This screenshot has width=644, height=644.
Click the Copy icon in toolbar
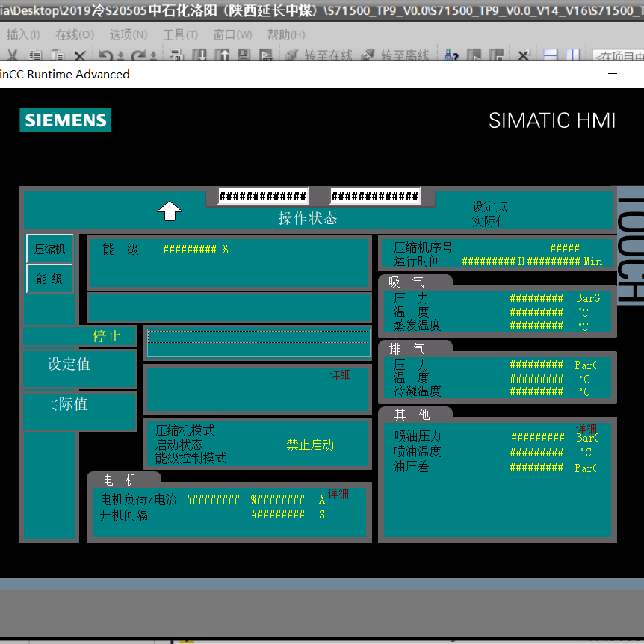click(x=34, y=55)
